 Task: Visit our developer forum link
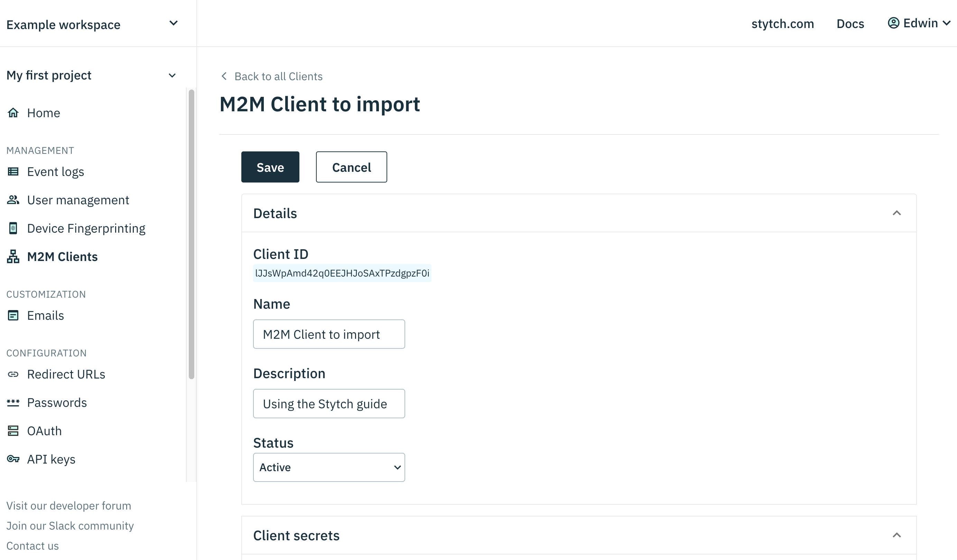69,506
